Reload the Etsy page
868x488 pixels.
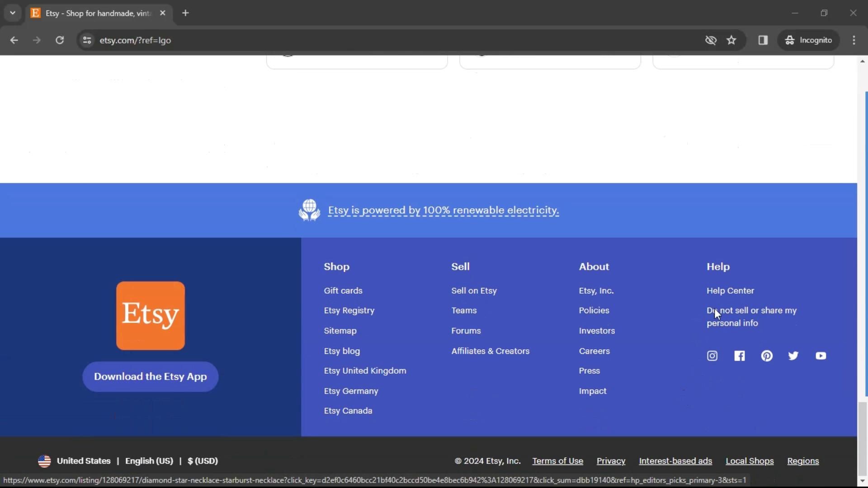(60, 40)
